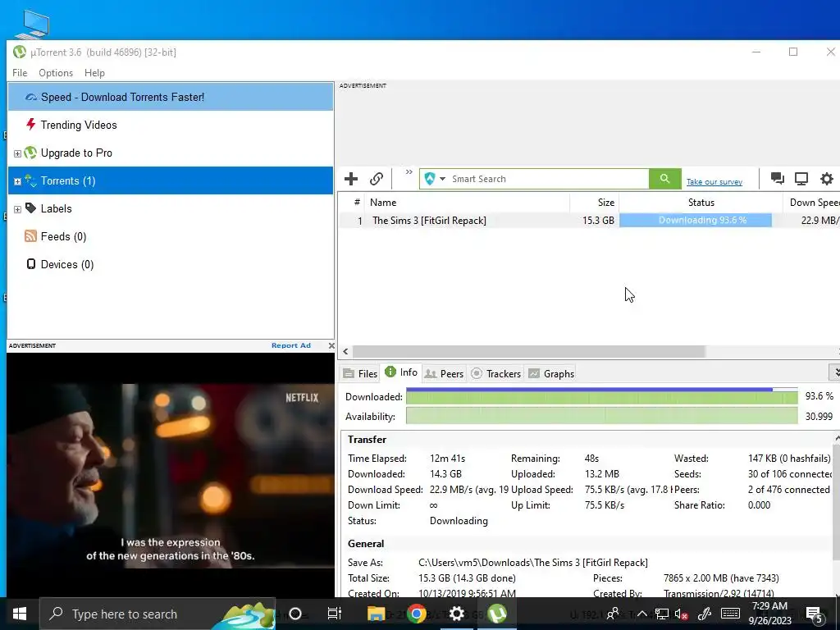The image size is (840, 630).
Task: Click the search provider shield icon
Action: [430, 178]
